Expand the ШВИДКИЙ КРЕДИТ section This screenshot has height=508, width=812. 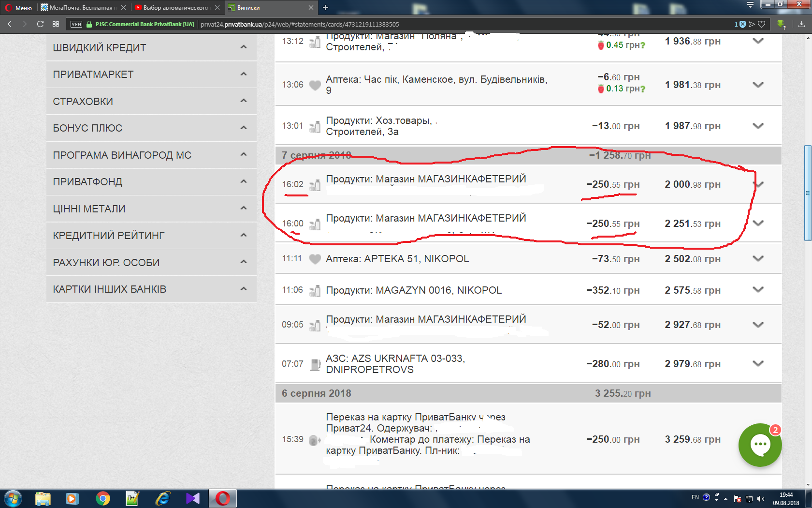tap(151, 47)
